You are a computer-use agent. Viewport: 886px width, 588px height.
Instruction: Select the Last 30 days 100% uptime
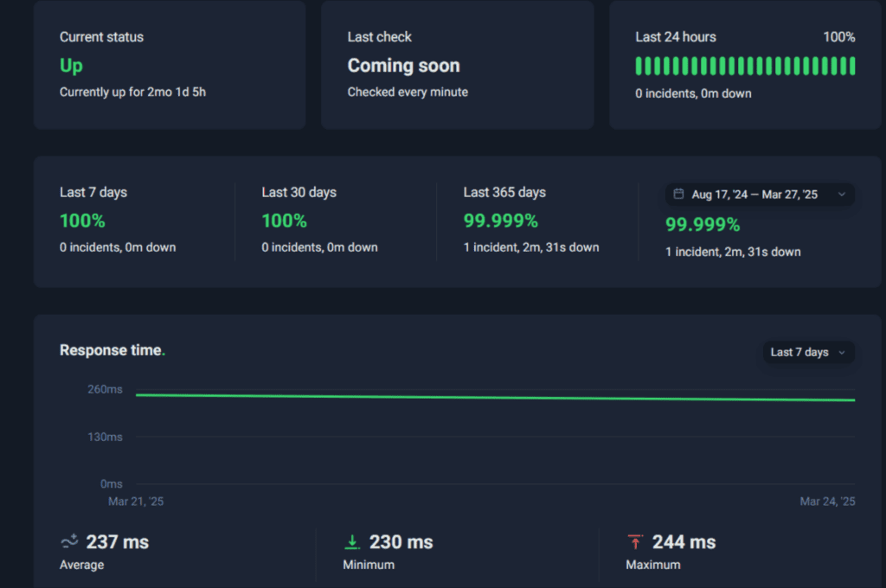pos(284,220)
